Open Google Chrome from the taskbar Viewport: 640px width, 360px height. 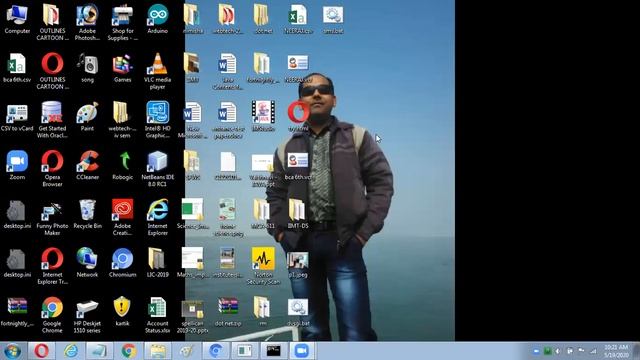pyautogui.click(x=129, y=351)
